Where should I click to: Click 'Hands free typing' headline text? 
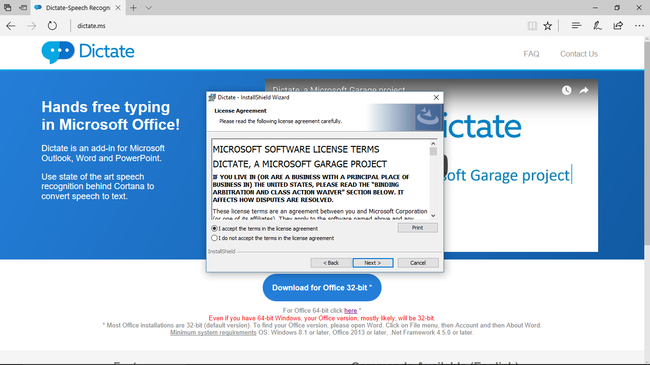106,107
